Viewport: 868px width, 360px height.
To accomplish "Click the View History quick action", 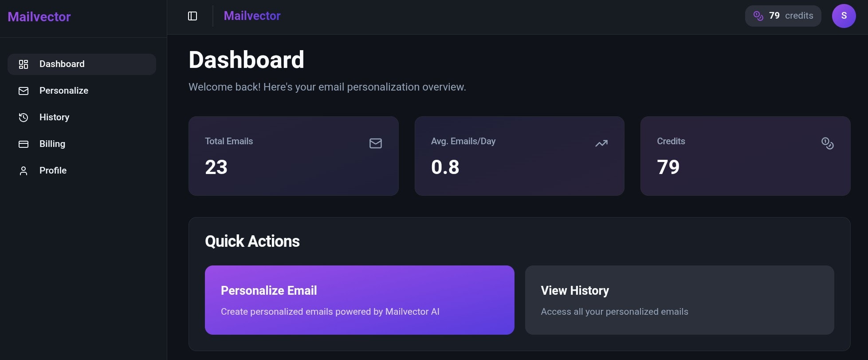I will pos(679,300).
